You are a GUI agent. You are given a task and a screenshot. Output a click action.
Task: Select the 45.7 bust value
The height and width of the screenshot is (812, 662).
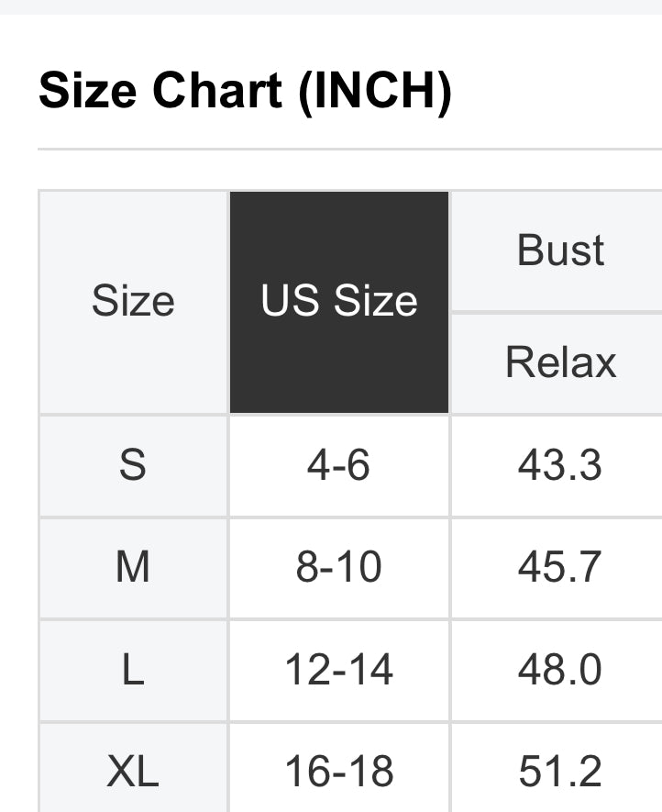point(559,567)
